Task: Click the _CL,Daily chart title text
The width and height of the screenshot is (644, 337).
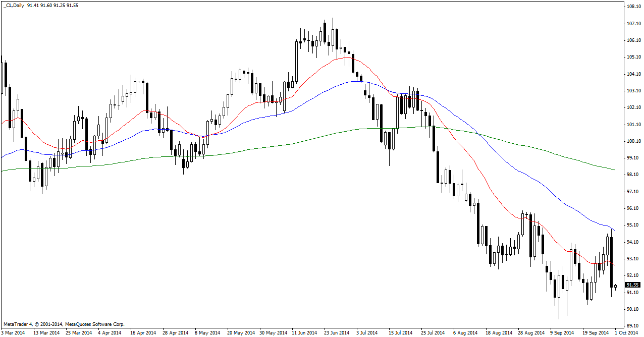Action: pyautogui.click(x=13, y=5)
